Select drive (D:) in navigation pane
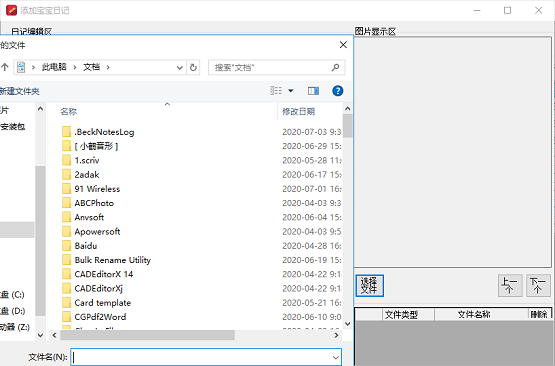This screenshot has width=555, height=366. 12,311
